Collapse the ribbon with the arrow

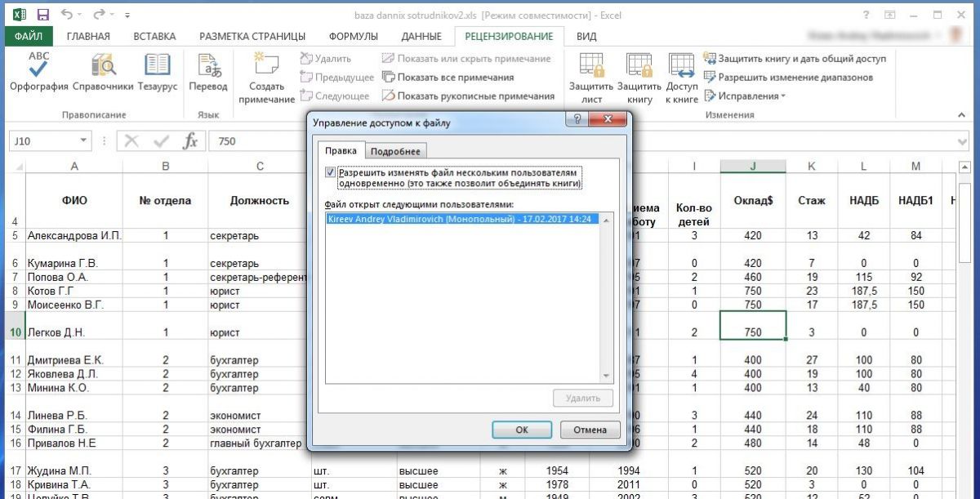pyautogui.click(x=963, y=116)
